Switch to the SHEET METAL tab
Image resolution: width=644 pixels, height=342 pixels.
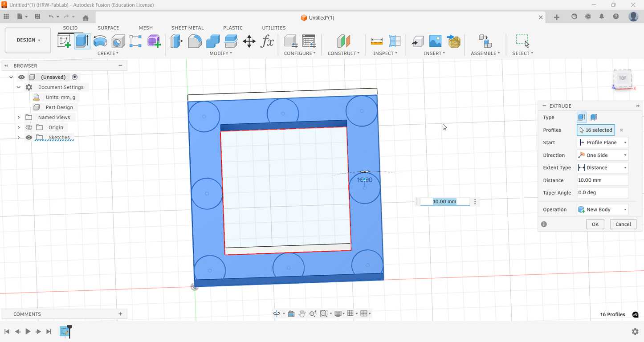pos(187,28)
